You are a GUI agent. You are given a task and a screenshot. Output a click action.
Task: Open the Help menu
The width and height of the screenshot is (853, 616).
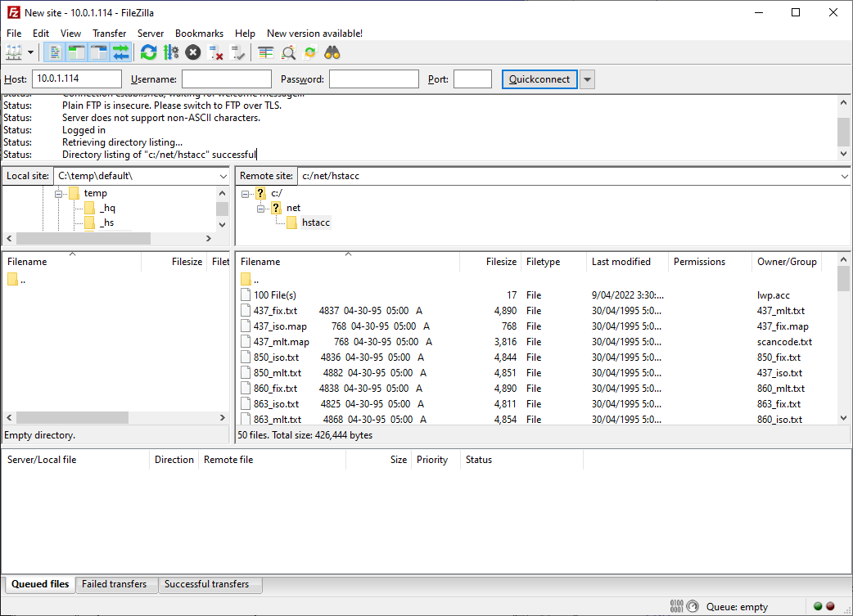[x=245, y=34]
